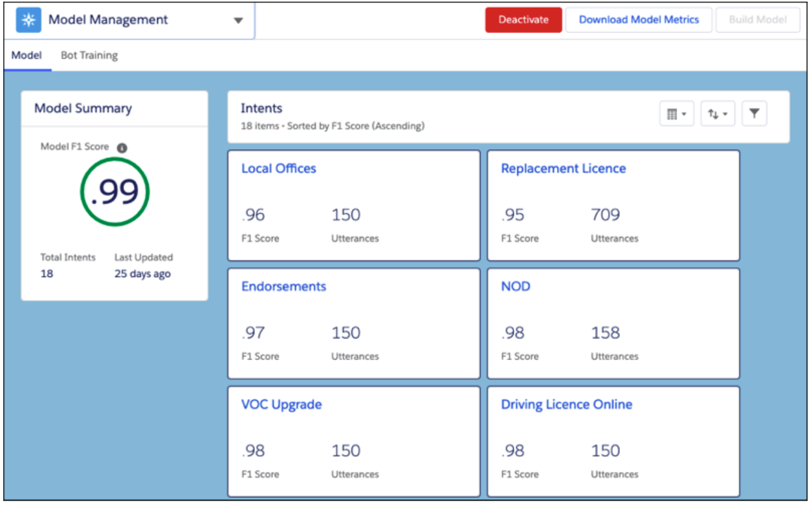
Task: Open the Endorsements intent link
Action: tap(284, 286)
